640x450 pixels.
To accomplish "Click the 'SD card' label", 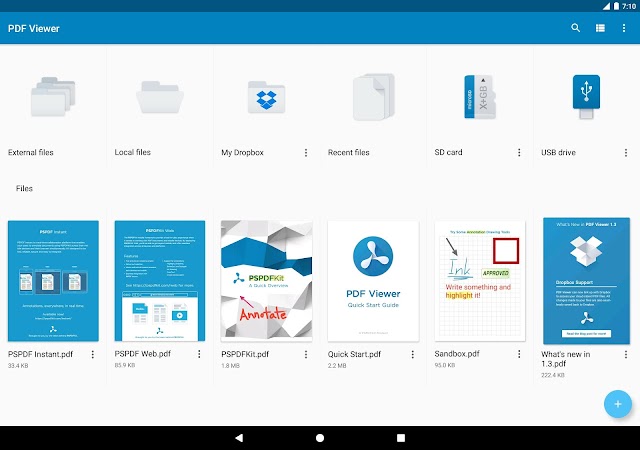I will 449,152.
